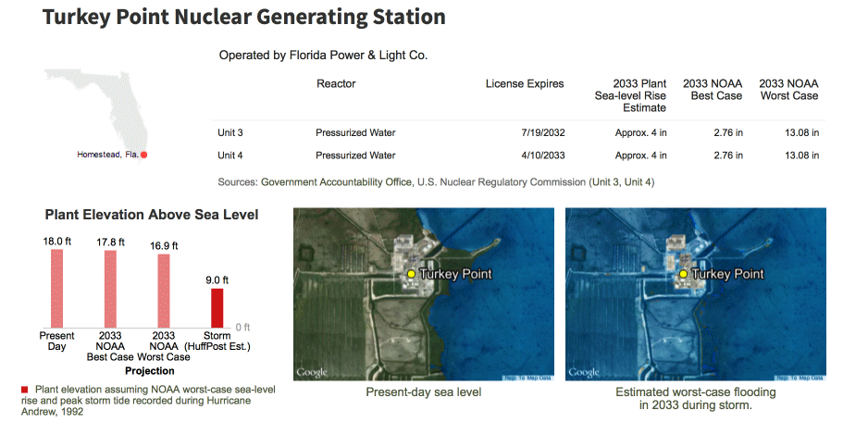
Task: Click the 'Present-day sea level' map caption
Action: pos(424,392)
